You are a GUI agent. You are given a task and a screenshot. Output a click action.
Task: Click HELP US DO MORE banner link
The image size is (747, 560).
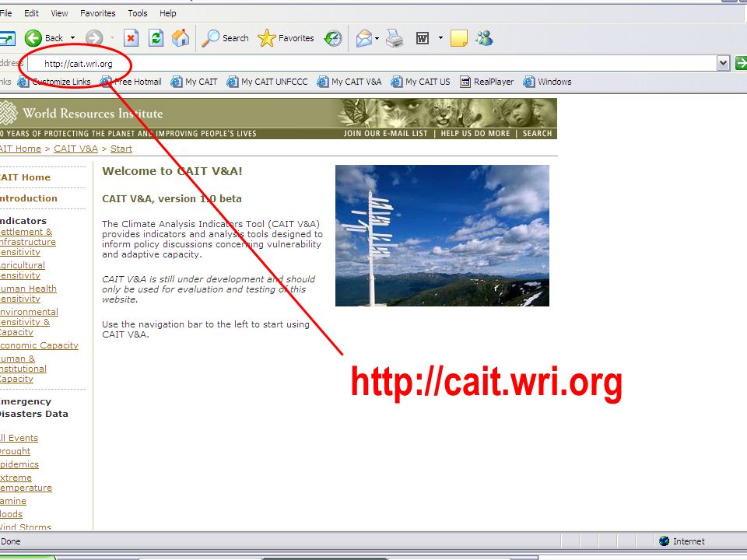pos(475,134)
